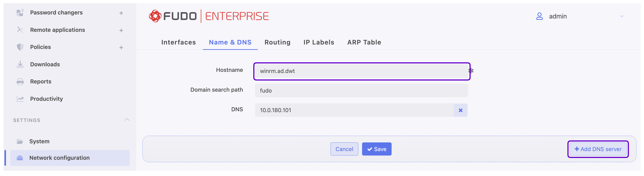
Task: Focus the DNS address field
Action: tap(354, 110)
